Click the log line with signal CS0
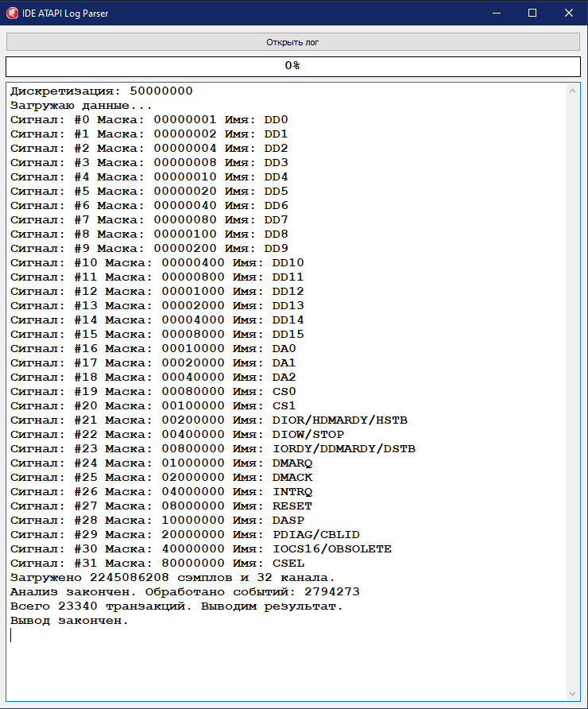588x709 pixels. click(153, 392)
